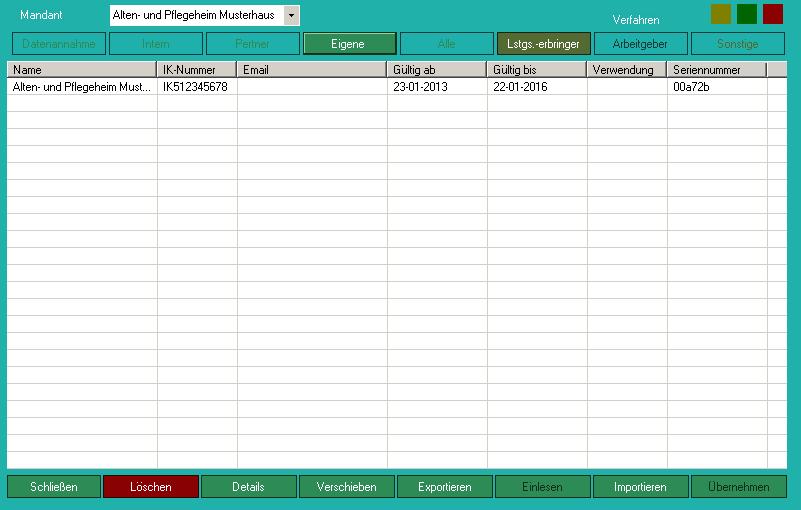Sort by the IK-Nummer column header
The image size is (801, 510).
(x=197, y=69)
